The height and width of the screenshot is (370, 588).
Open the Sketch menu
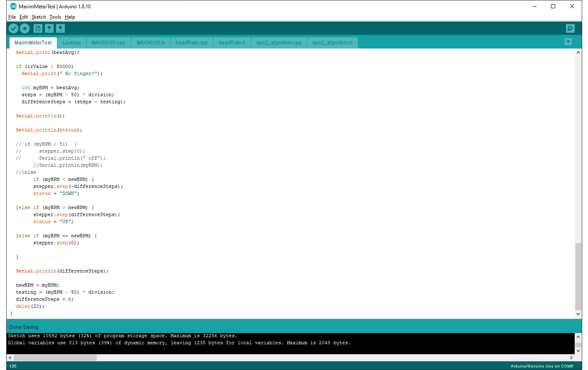click(39, 17)
